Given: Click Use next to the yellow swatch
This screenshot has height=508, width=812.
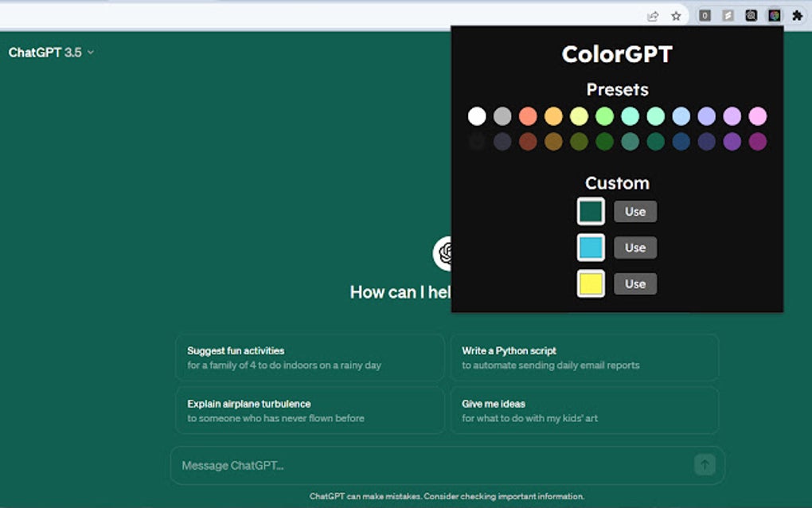Looking at the screenshot, I should pyautogui.click(x=635, y=284).
